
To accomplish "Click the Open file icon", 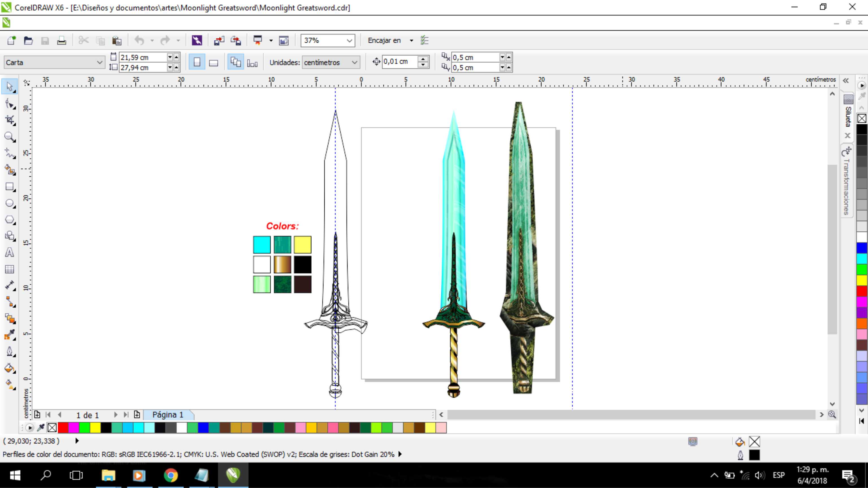I will [x=28, y=40].
